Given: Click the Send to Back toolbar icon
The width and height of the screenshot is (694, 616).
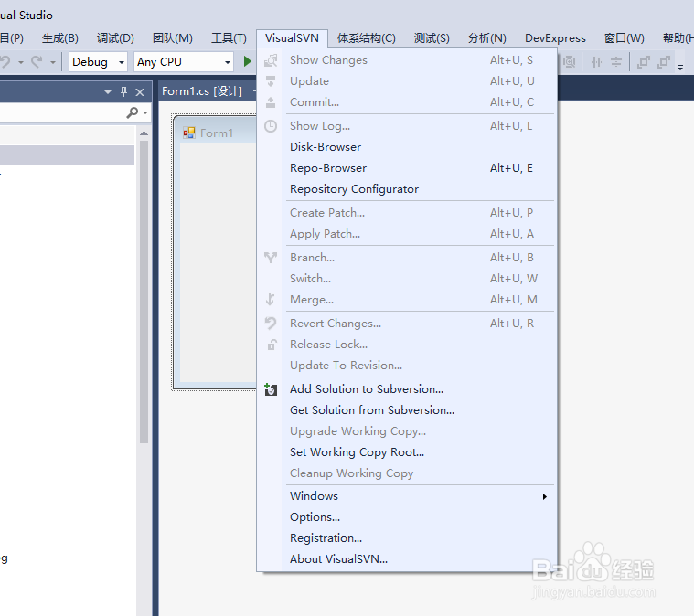Looking at the screenshot, I should pos(664,62).
